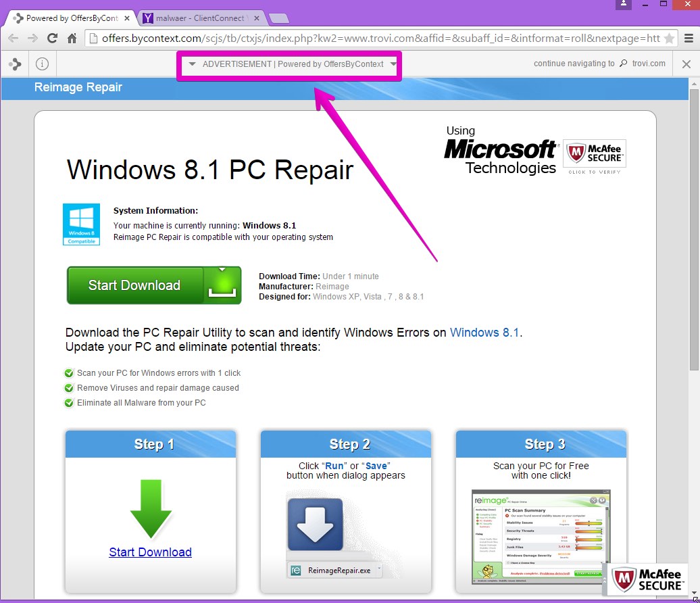The image size is (700, 603).
Task: Click the browser back arrow
Action: 13,39
